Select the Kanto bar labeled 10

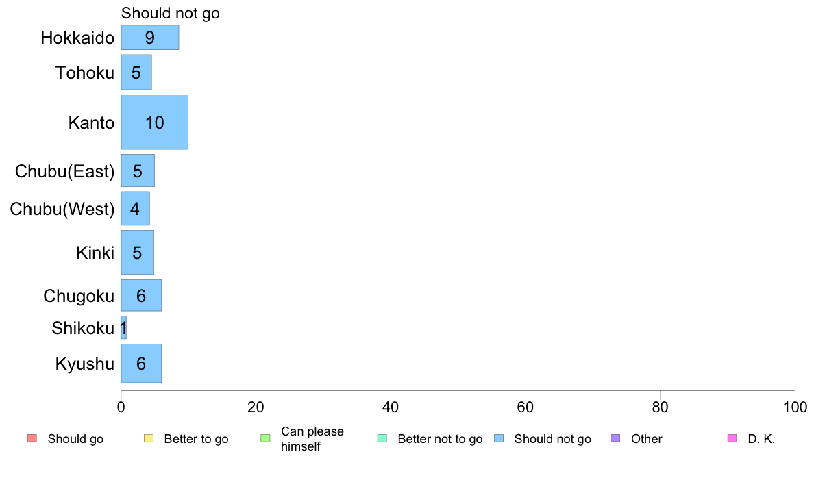(155, 122)
